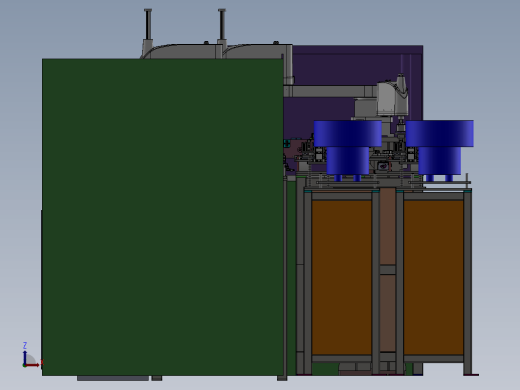Select the right vertical rod on top
Image resolution: width=520 pixels, height=390 pixels.
click(x=222, y=25)
